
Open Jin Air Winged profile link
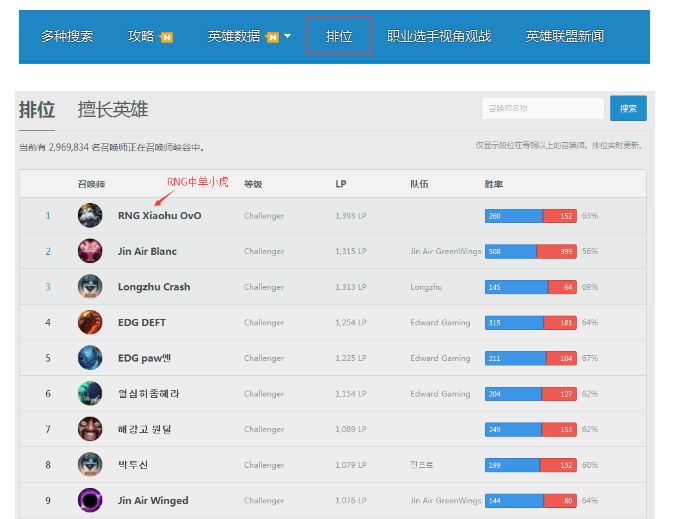pyautogui.click(x=153, y=501)
